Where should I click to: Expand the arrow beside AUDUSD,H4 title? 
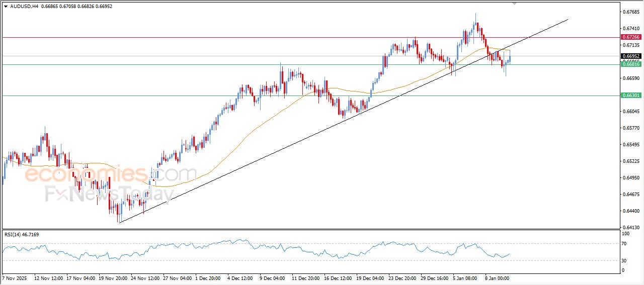point(6,6)
